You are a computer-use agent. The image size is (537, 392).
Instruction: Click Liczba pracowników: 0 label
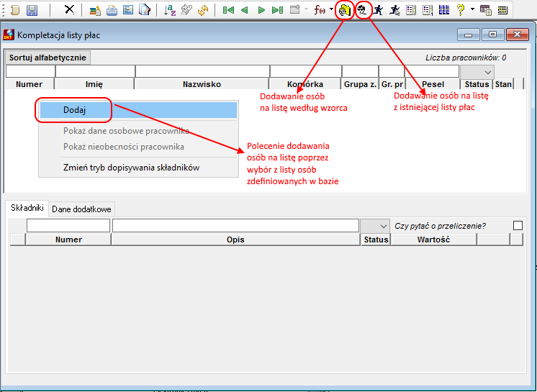466,58
